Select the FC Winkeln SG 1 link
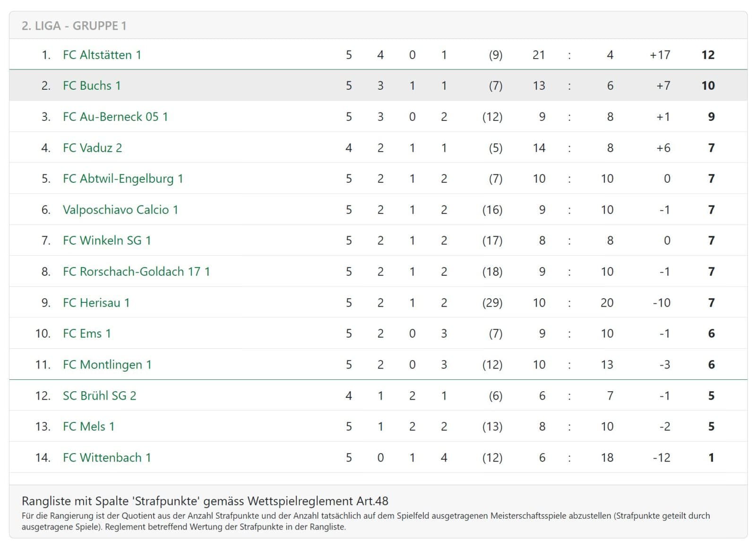The image size is (756, 549). [107, 240]
